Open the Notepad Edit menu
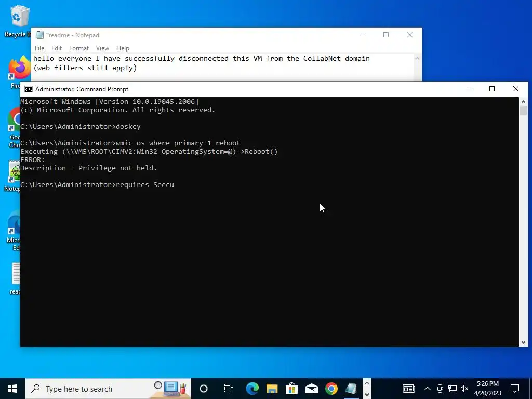 (56, 48)
